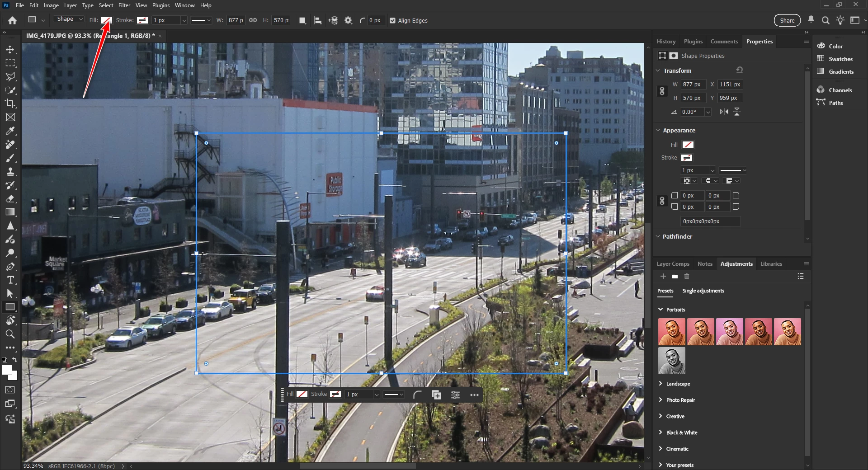
Task: Open Fill color swatch in Properties panel
Action: point(688,145)
